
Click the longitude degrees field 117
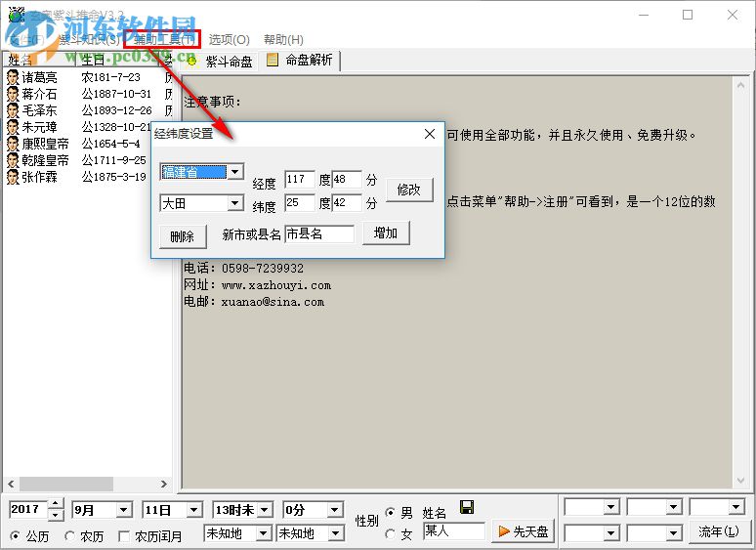[x=300, y=180]
